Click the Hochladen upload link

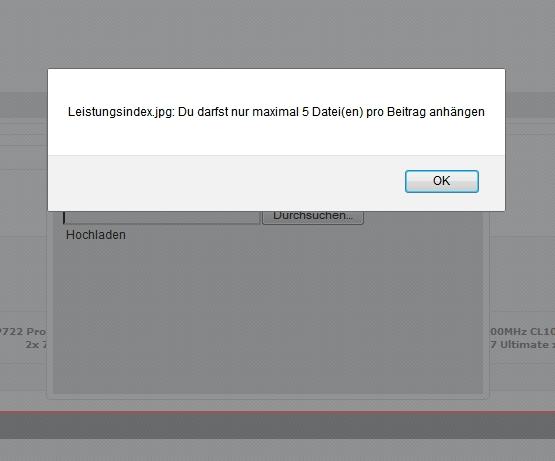pyautogui.click(x=96, y=235)
